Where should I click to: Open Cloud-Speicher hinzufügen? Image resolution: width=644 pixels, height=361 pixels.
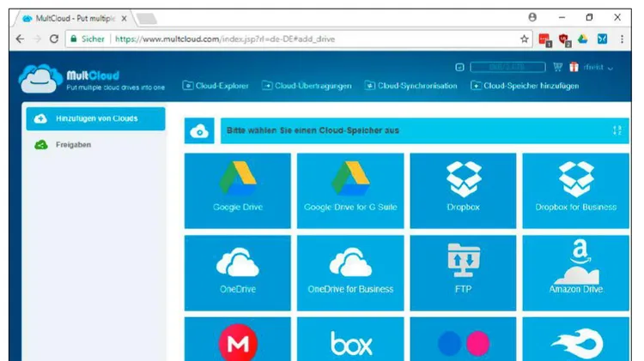pyautogui.click(x=525, y=86)
